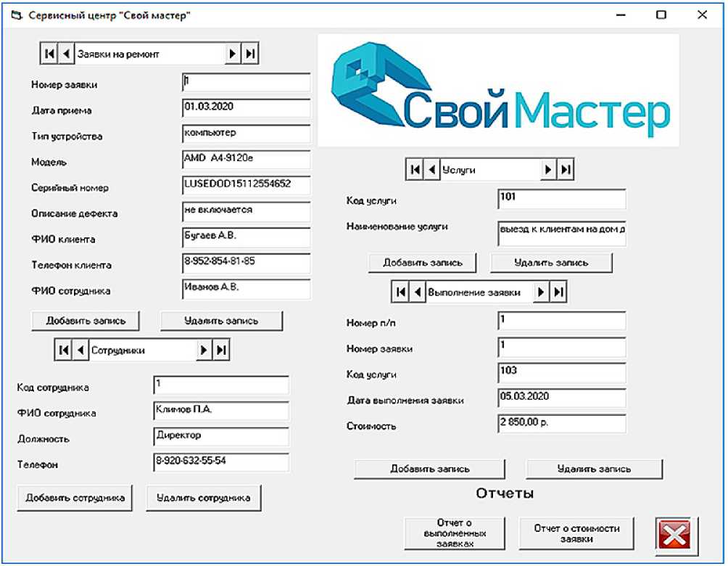728x566 pixels.
Task: Delete the service record under Услуги
Action: pyautogui.click(x=552, y=263)
